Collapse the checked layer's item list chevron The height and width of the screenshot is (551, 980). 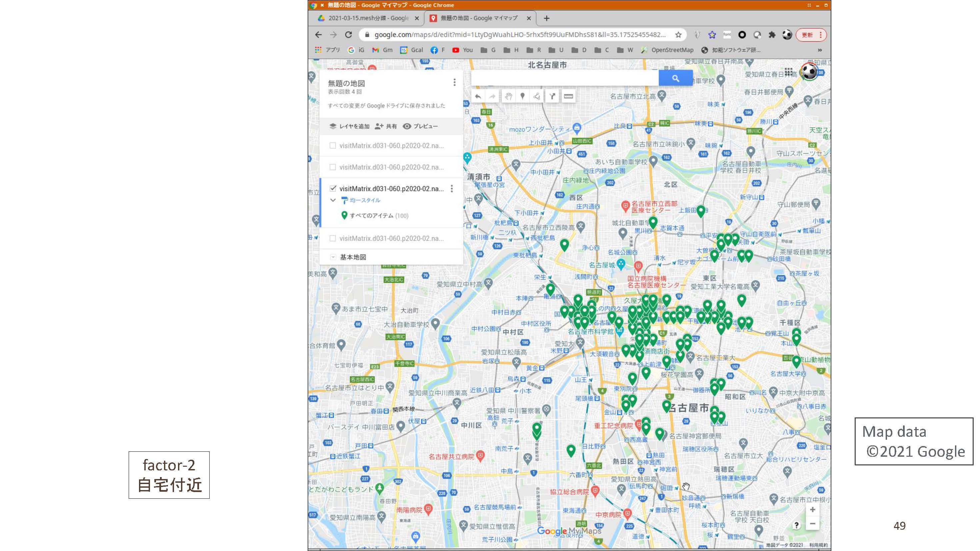333,200
